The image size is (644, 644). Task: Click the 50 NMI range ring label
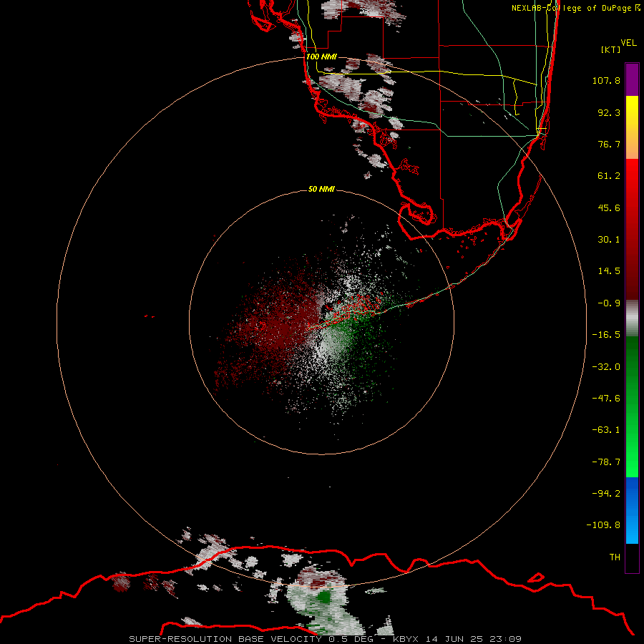[321, 190]
